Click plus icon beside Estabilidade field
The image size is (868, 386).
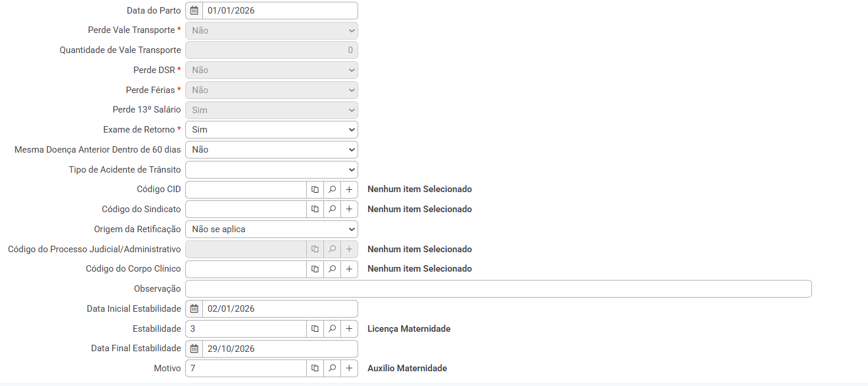(349, 329)
